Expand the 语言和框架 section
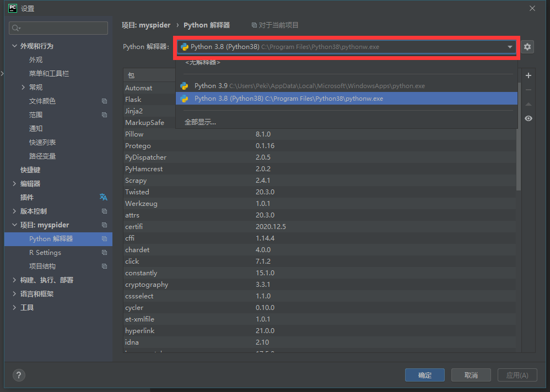This screenshot has height=392, width=550. click(14, 293)
